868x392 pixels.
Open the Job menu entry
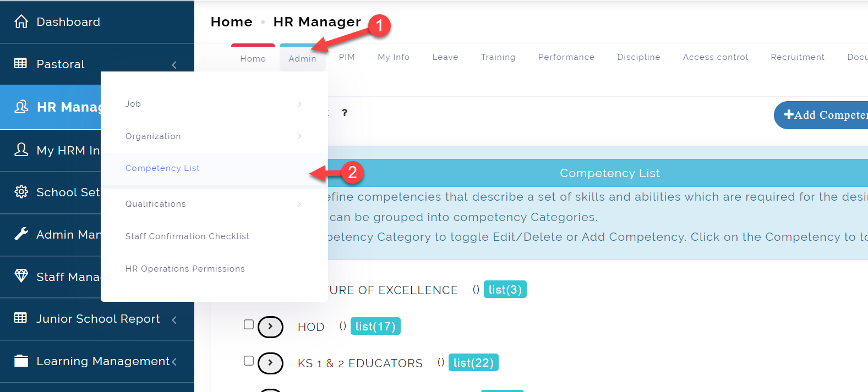pos(133,104)
